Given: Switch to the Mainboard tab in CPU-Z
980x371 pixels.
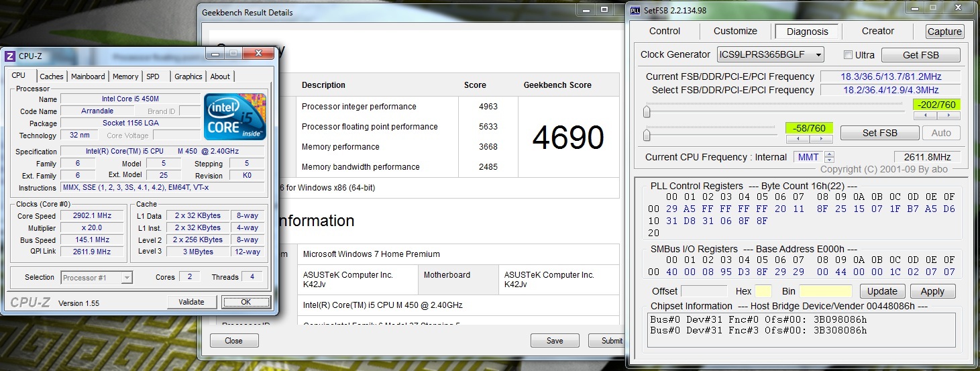Looking at the screenshot, I should pyautogui.click(x=88, y=76).
